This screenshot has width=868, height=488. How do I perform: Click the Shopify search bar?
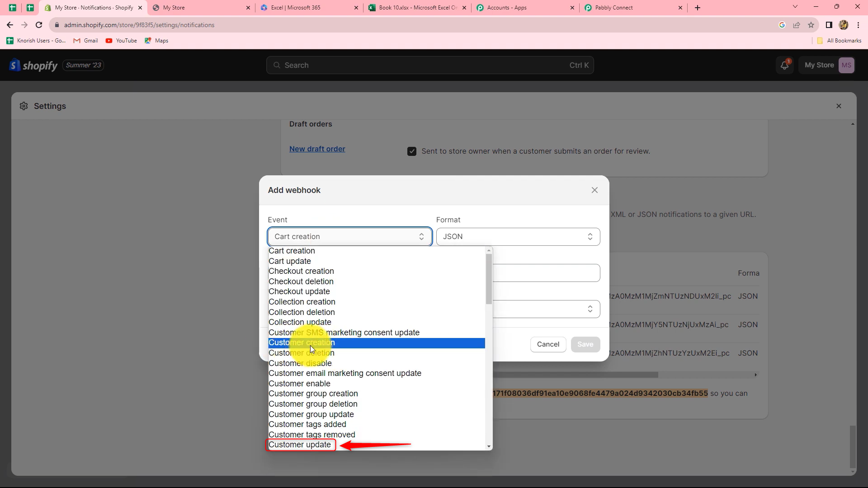pos(430,66)
